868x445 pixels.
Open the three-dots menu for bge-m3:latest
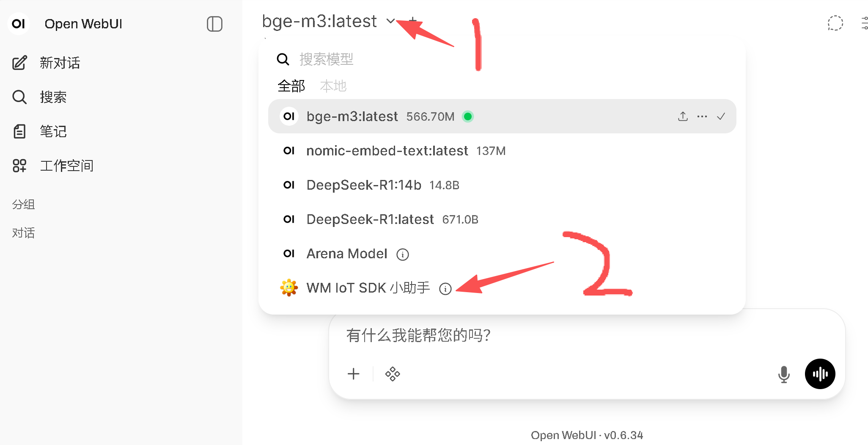coord(702,116)
